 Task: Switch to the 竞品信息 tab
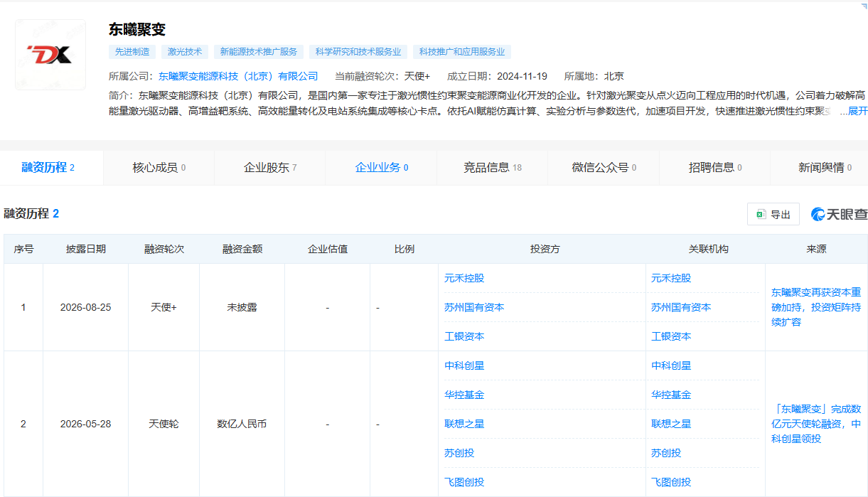tap(492, 168)
